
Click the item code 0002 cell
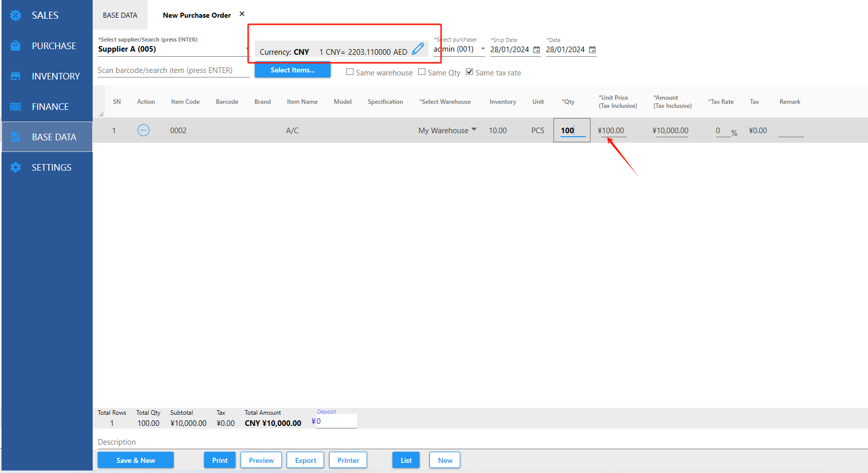(x=178, y=131)
